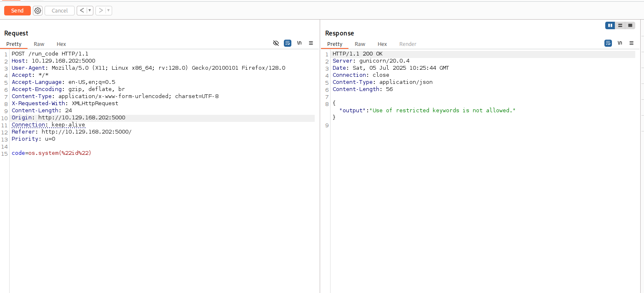Cancel the current request
This screenshot has width=644, height=293.
tap(59, 10)
